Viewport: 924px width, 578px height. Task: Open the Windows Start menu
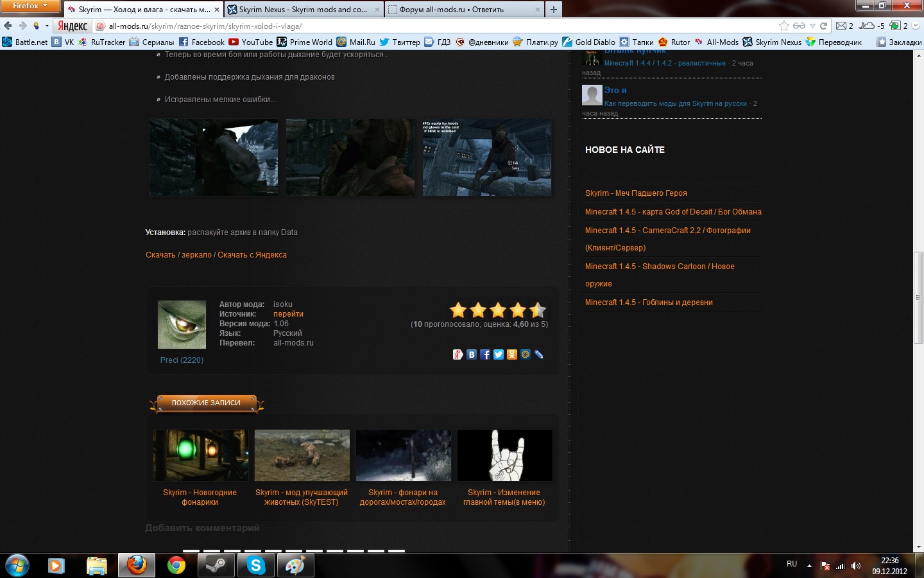click(x=16, y=565)
